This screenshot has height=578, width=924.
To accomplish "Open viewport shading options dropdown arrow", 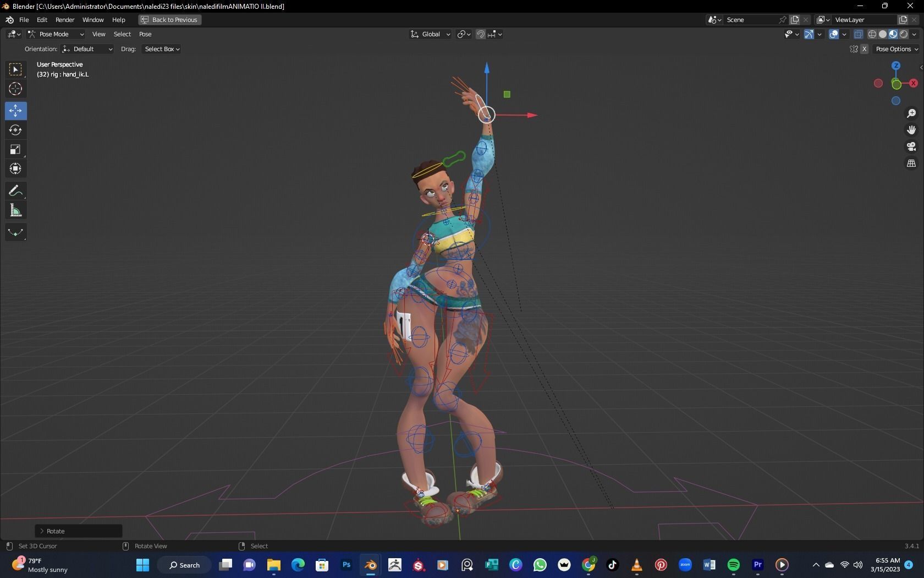I will pyautogui.click(x=914, y=34).
